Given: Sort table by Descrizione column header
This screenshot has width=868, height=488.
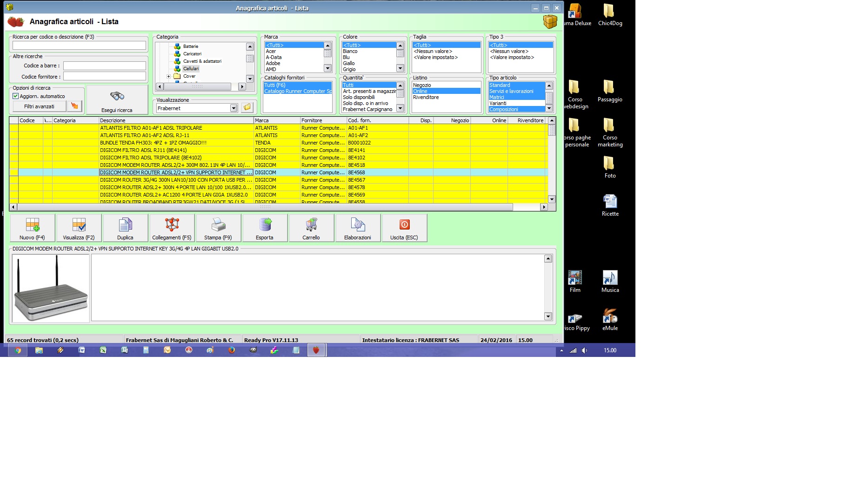Looking at the screenshot, I should point(176,120).
